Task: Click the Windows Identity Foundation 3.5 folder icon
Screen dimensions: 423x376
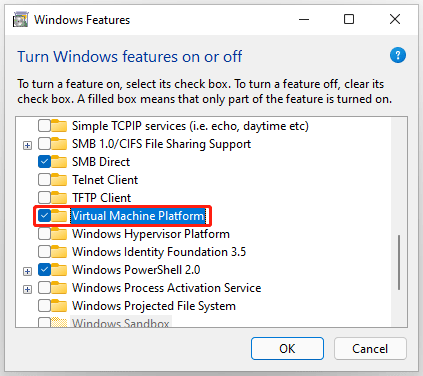Action: tap(59, 252)
